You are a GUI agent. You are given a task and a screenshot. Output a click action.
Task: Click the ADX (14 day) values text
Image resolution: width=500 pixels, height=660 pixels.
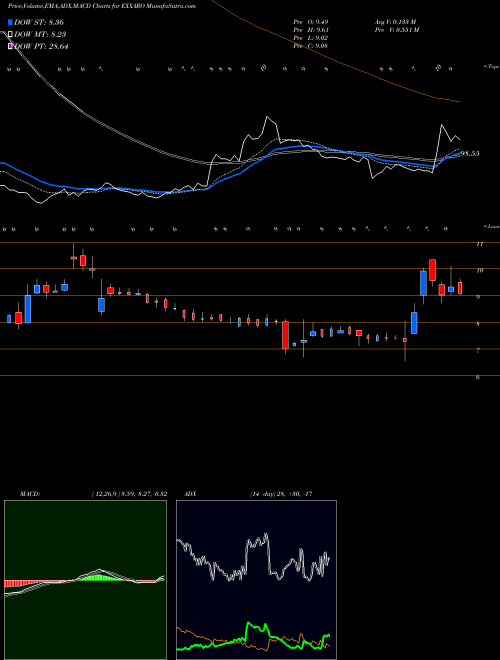281,494
